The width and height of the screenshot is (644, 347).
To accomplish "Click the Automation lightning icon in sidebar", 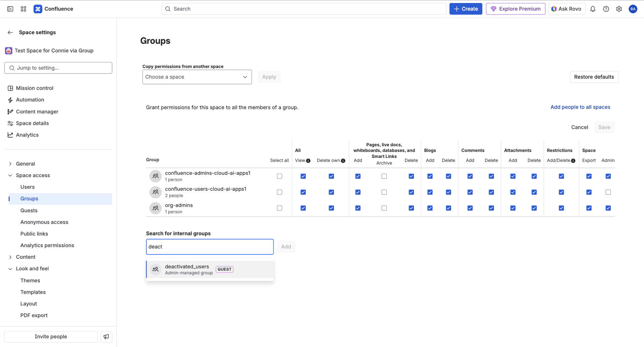I will tap(10, 100).
